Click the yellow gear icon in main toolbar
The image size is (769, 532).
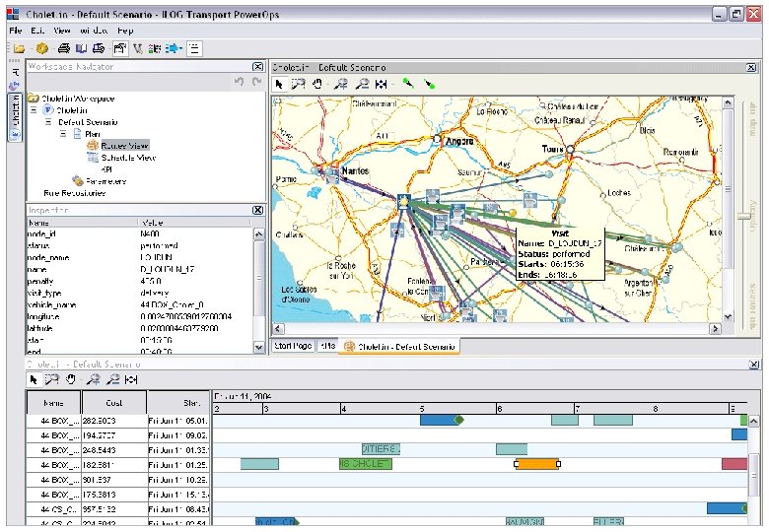(42, 48)
